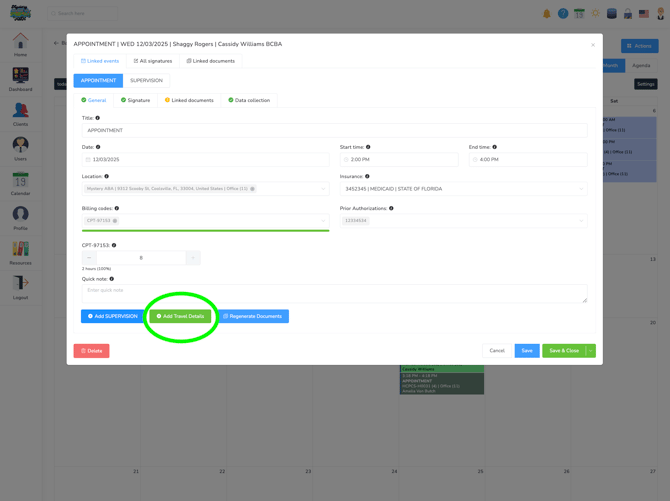Open the Date picker field
This screenshot has width=670, height=501.
click(206, 159)
